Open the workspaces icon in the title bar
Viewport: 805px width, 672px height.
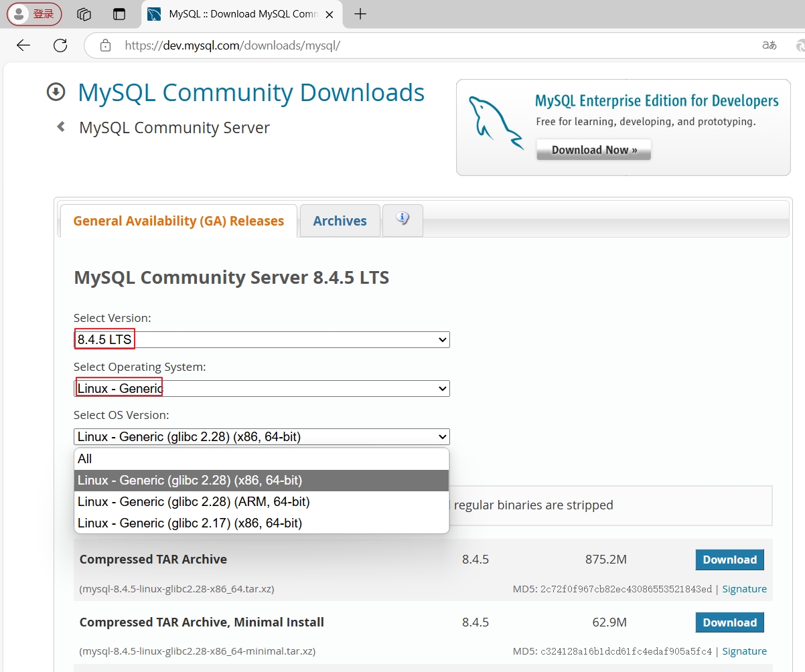(x=84, y=14)
